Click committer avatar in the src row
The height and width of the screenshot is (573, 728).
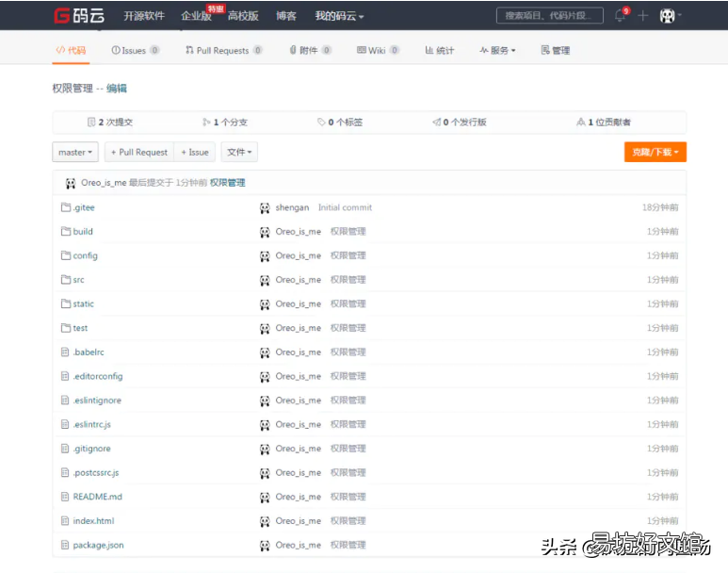pos(265,280)
